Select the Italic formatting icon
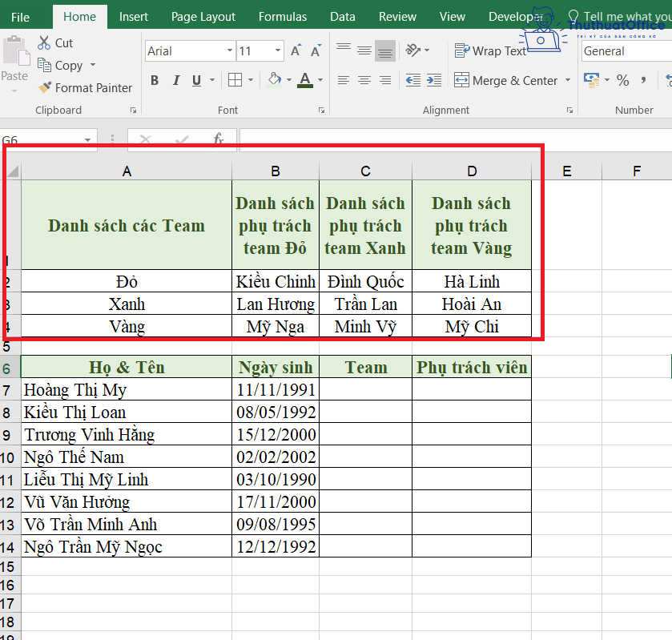672x640 pixels. [x=175, y=80]
